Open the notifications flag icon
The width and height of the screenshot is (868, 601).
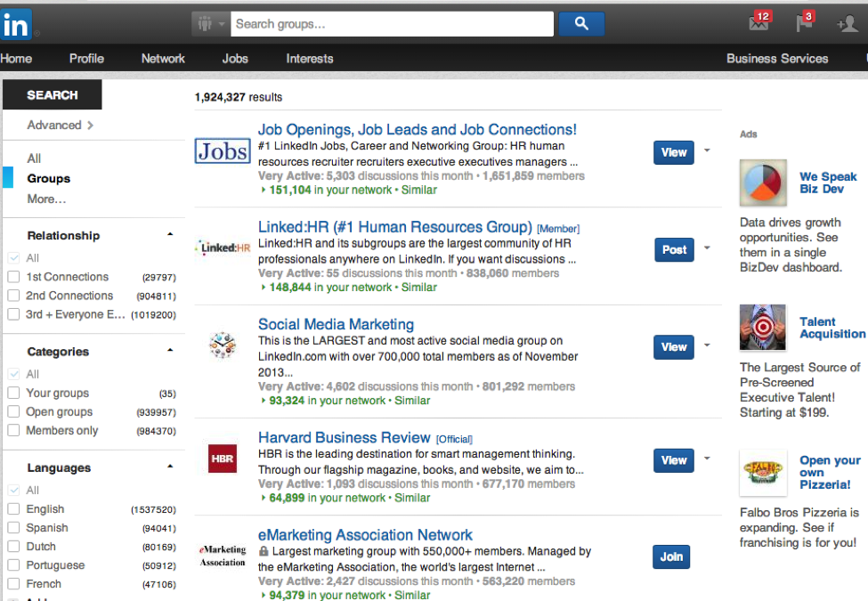(x=804, y=23)
